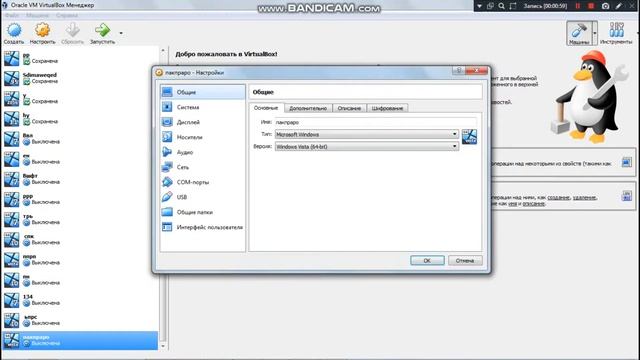640x360 pixels.
Task: Click the lower snapshots icon on welcome panel
Action: 627,196
